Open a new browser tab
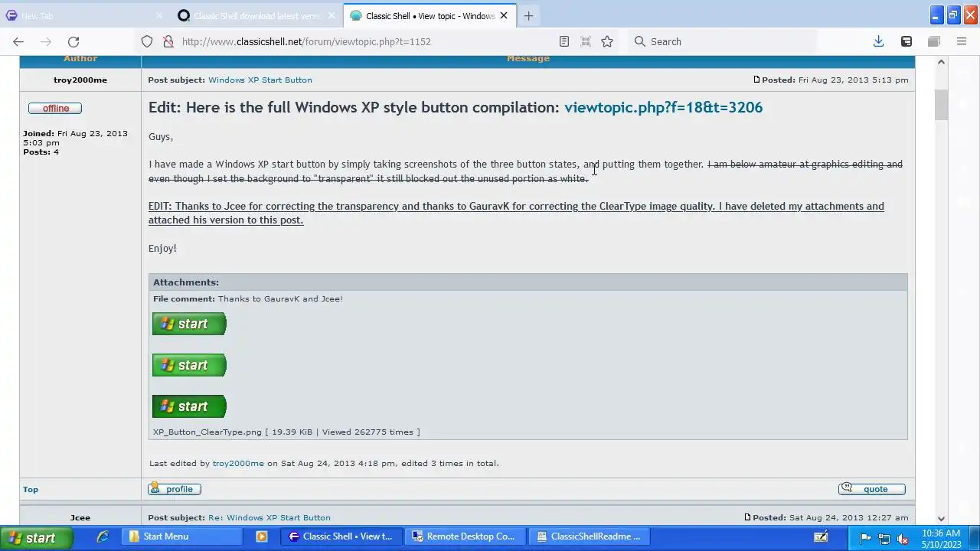Viewport: 980px width, 551px height. click(x=528, y=15)
